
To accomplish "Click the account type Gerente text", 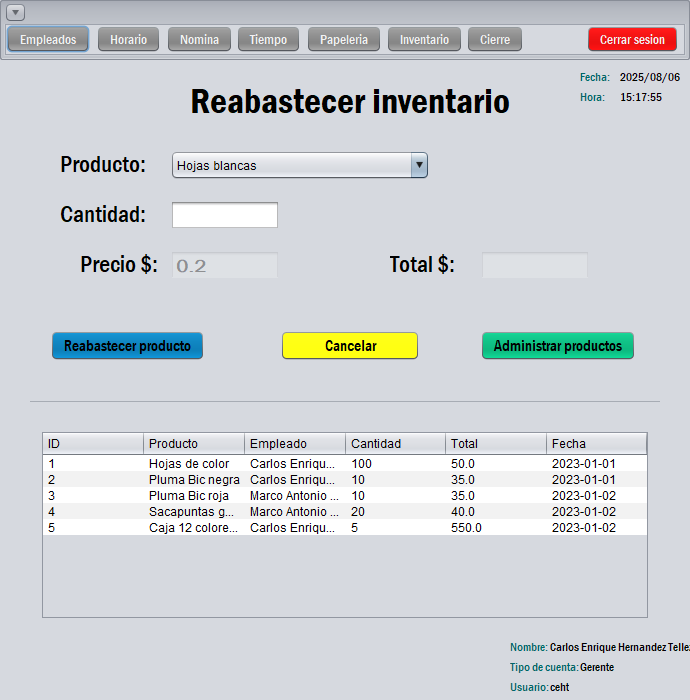I will point(597,667).
